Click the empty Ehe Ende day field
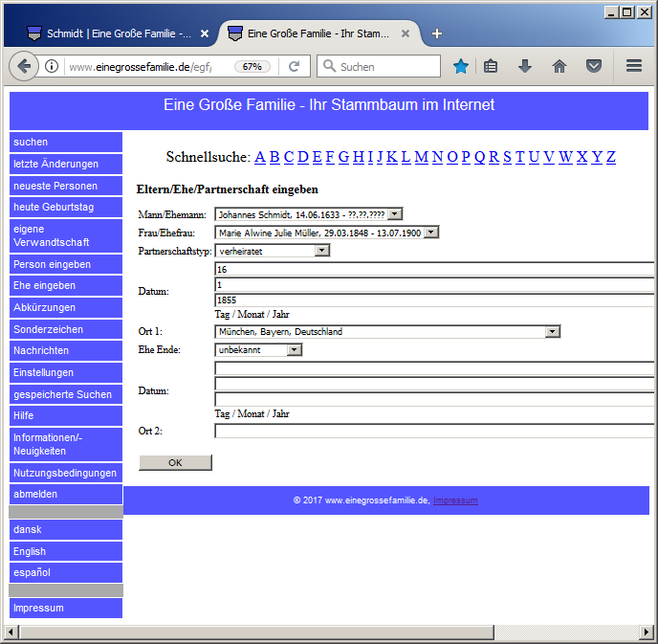The height and width of the screenshot is (644, 658). (434, 368)
